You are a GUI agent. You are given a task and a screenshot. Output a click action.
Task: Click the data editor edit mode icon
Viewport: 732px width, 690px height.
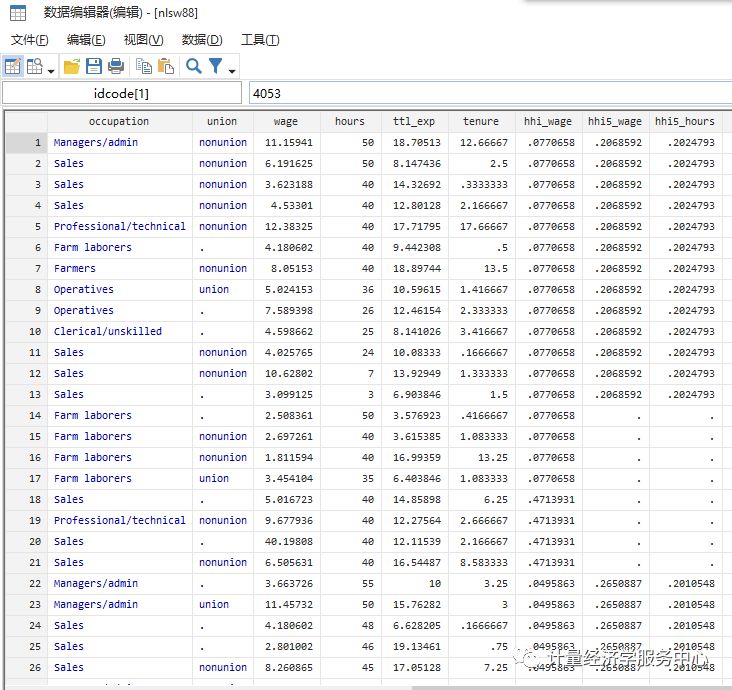point(13,67)
